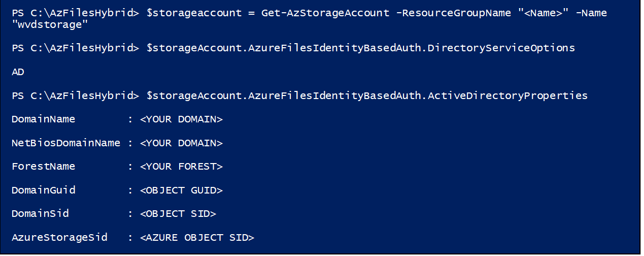Click the NetBiosDomainName <YOUR DOMAIN> value
The height and width of the screenshot is (256, 644).
point(181,143)
